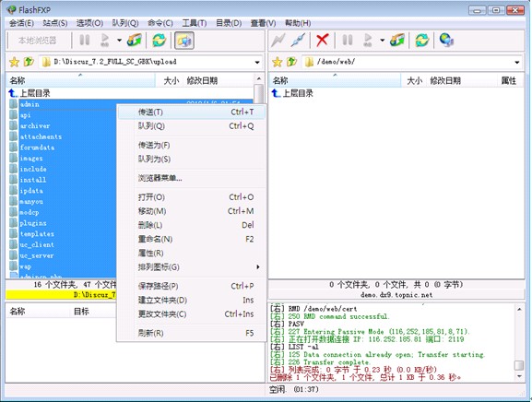Click the left pane favorites star icon

tap(14, 62)
